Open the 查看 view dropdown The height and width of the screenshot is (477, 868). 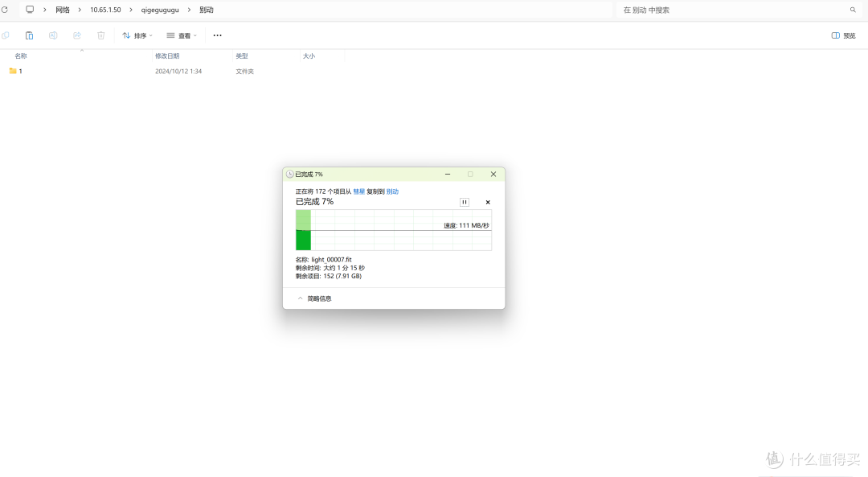(x=181, y=35)
